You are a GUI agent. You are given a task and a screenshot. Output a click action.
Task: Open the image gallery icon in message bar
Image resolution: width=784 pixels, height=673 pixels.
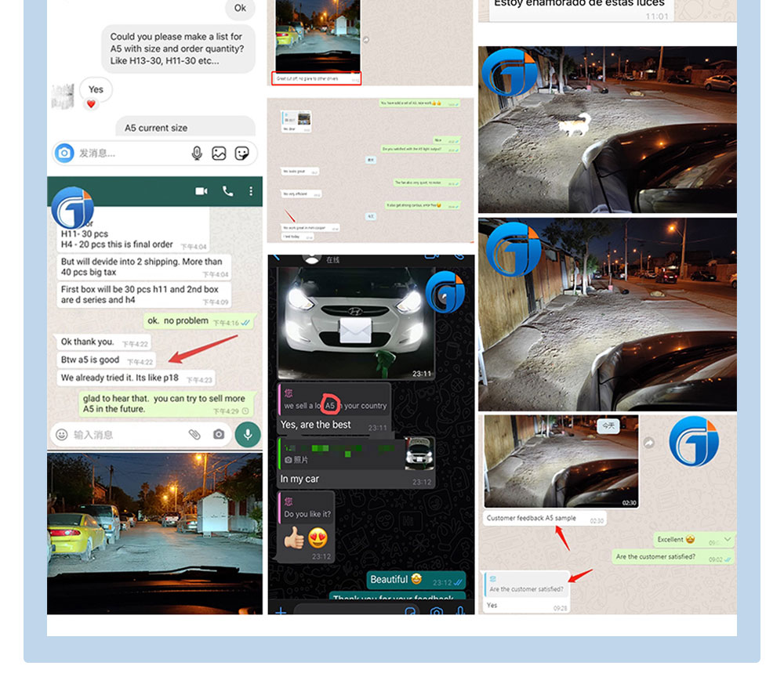pos(219,154)
